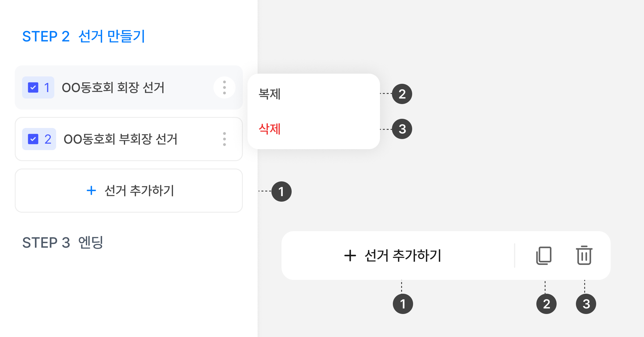The width and height of the screenshot is (644, 337).
Task: Select the OO동호회 부회장 선거 title text
Action: (x=121, y=139)
